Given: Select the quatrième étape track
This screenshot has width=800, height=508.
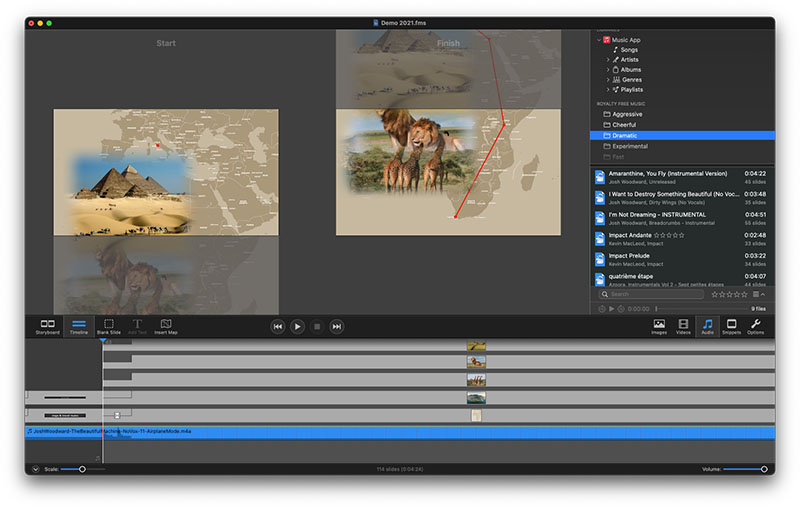Looking at the screenshot, I should tap(682, 279).
